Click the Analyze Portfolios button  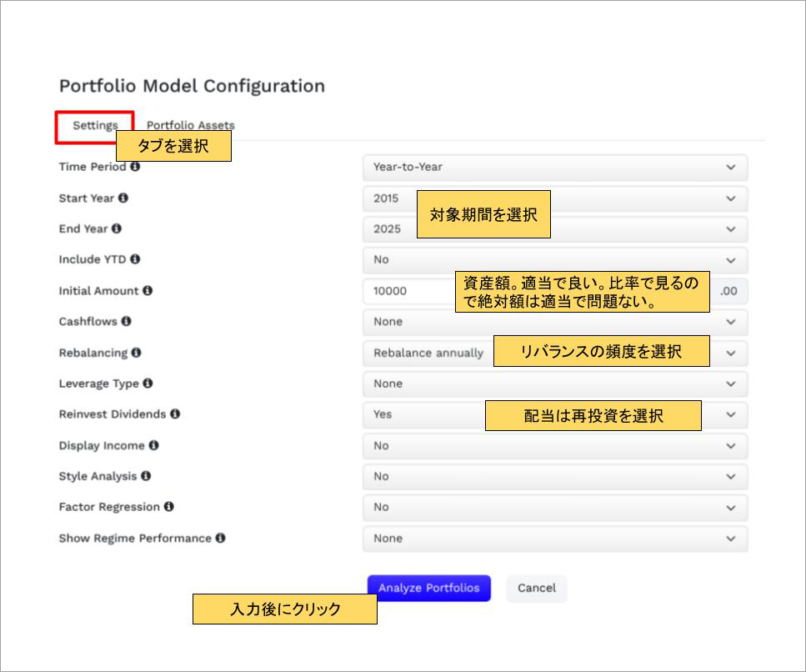click(x=428, y=589)
